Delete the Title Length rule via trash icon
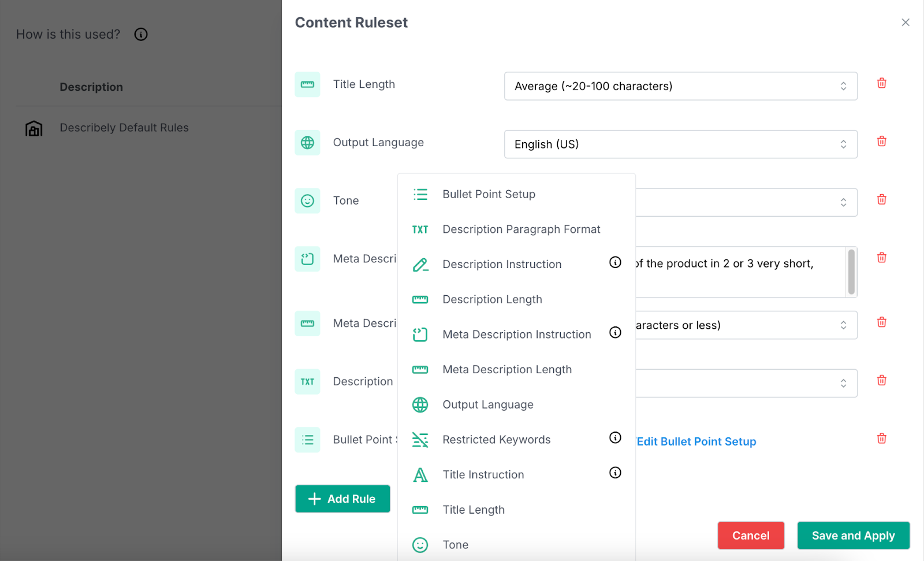The height and width of the screenshot is (561, 924). 881,83
